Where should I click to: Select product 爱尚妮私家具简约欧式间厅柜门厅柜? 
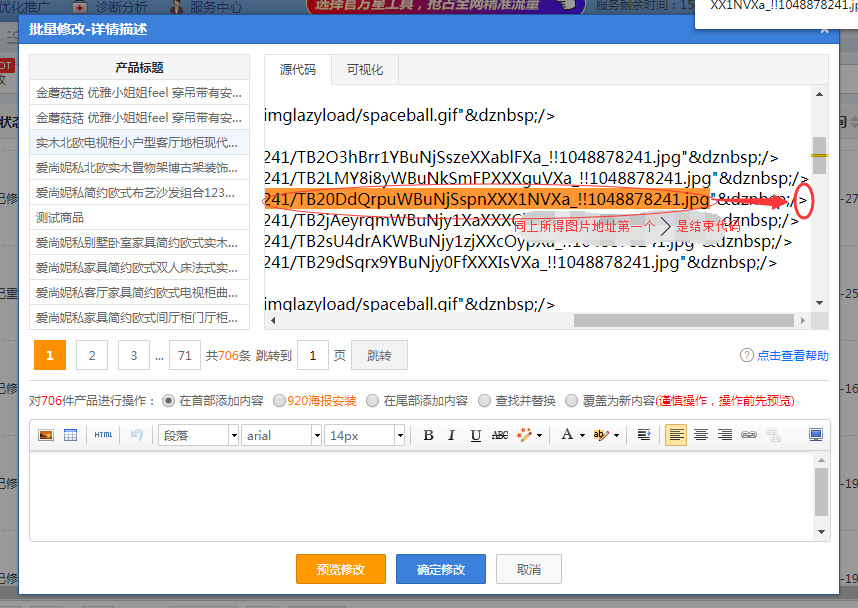coord(140,317)
